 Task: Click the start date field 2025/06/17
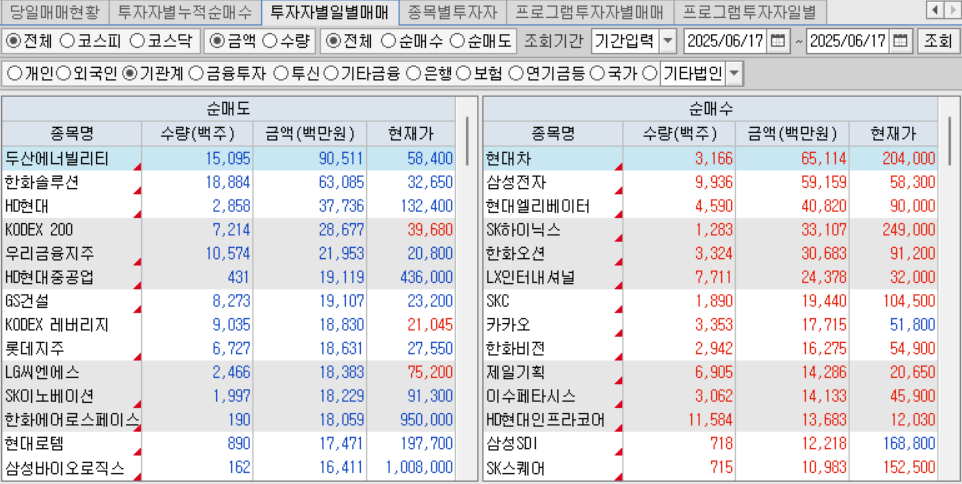pyautogui.click(x=725, y=41)
